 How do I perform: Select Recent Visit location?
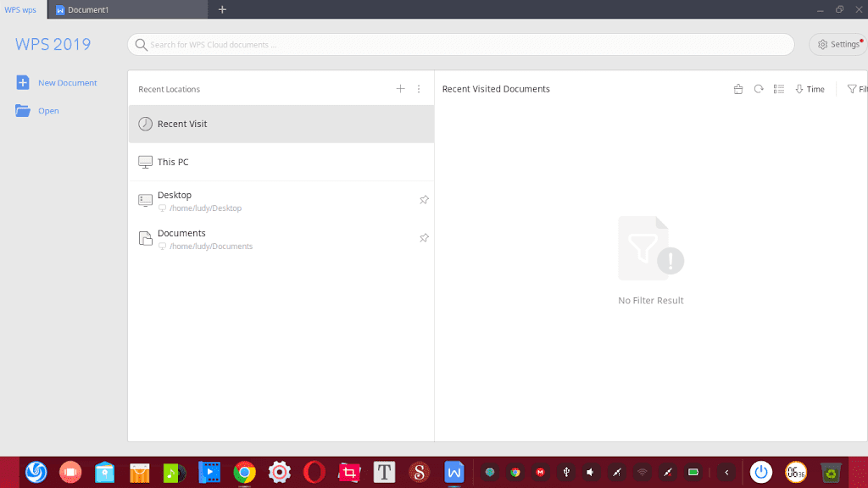point(281,124)
